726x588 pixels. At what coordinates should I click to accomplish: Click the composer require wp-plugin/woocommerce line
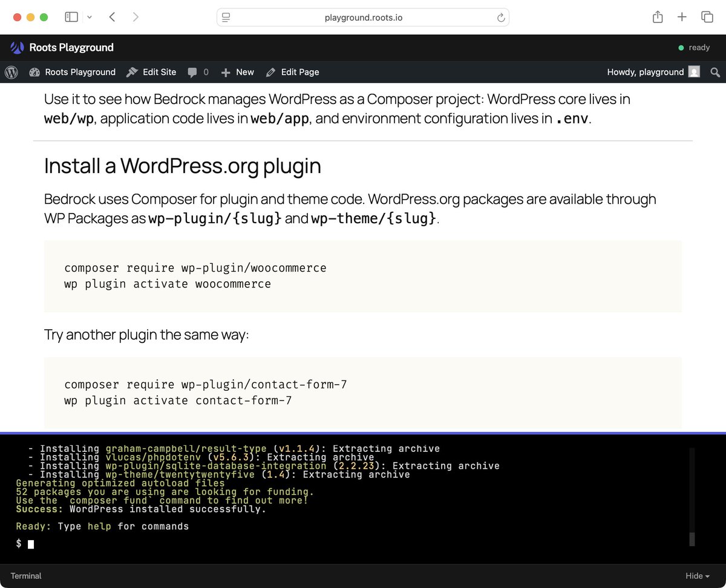click(x=195, y=268)
